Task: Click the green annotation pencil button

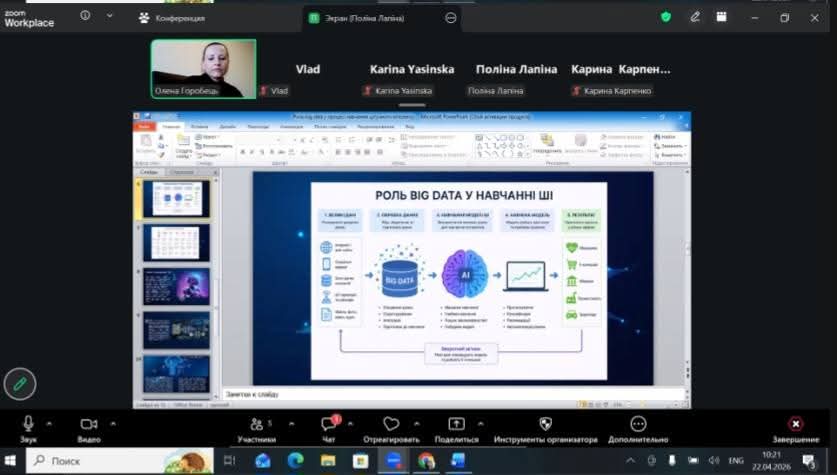Action: click(x=19, y=383)
